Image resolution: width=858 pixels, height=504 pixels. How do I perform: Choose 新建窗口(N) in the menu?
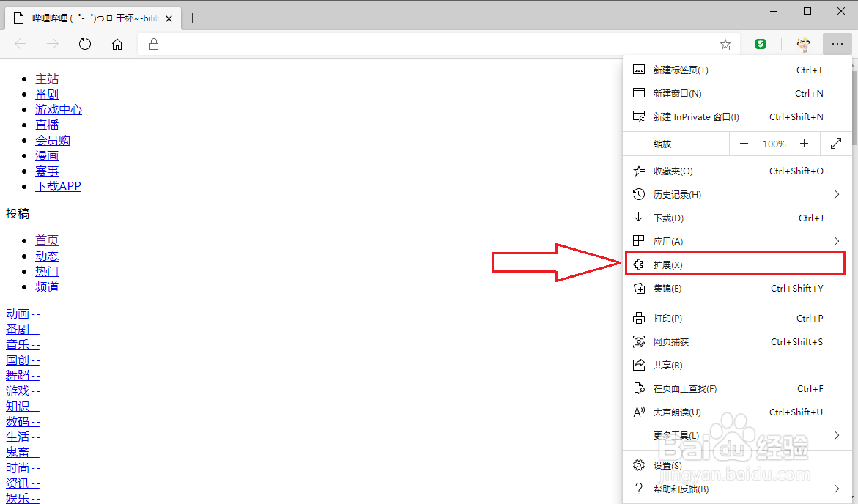tap(738, 94)
